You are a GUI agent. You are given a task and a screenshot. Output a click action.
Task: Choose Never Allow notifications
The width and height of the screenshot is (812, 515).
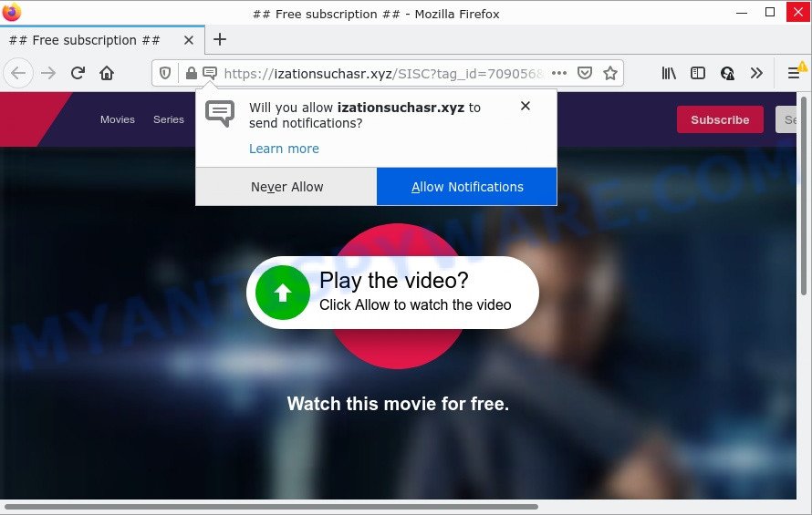click(286, 186)
